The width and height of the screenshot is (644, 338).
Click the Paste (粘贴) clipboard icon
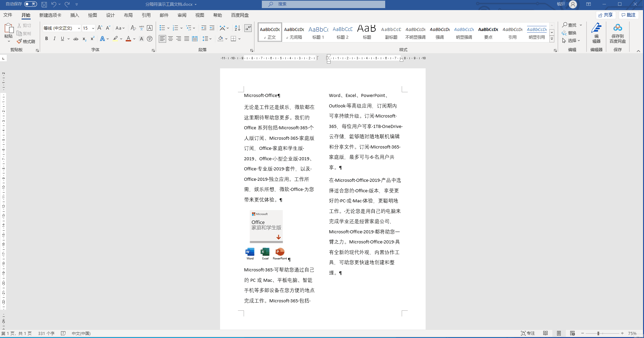pyautogui.click(x=8, y=29)
